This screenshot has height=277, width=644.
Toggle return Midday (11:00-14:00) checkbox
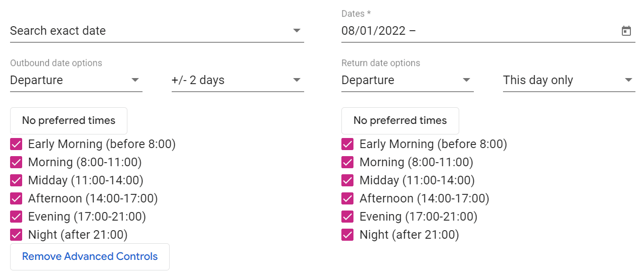coord(347,181)
